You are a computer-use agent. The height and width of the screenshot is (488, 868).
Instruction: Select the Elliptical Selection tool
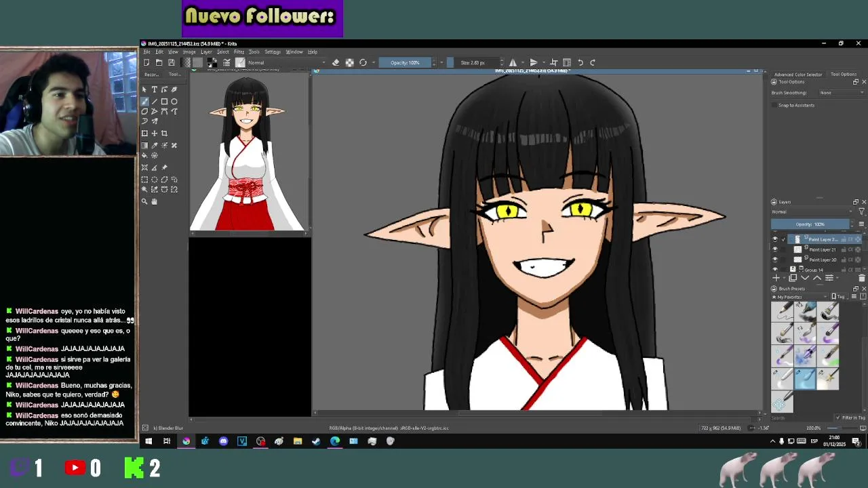(154, 180)
